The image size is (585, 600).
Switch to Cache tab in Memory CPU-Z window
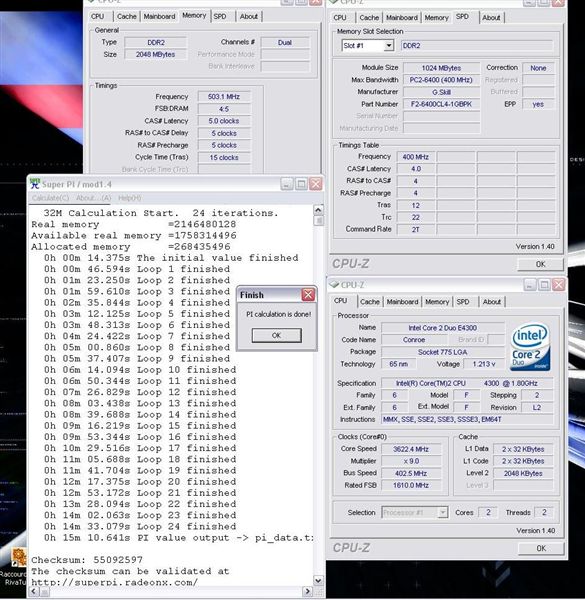[127, 16]
